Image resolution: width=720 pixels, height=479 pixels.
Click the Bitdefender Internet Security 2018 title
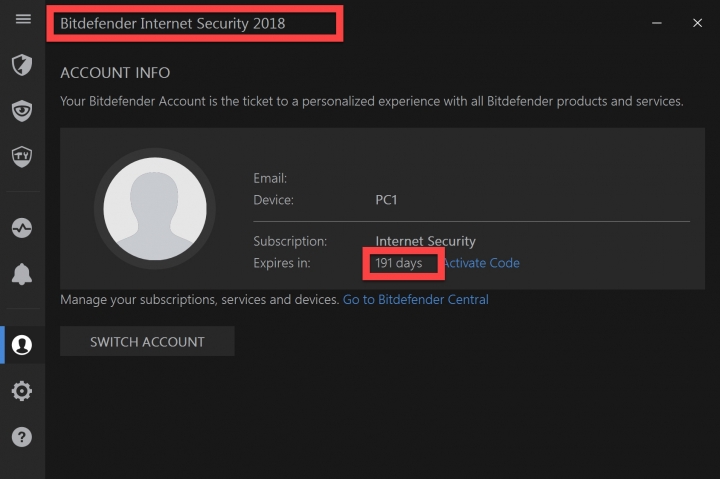(173, 23)
